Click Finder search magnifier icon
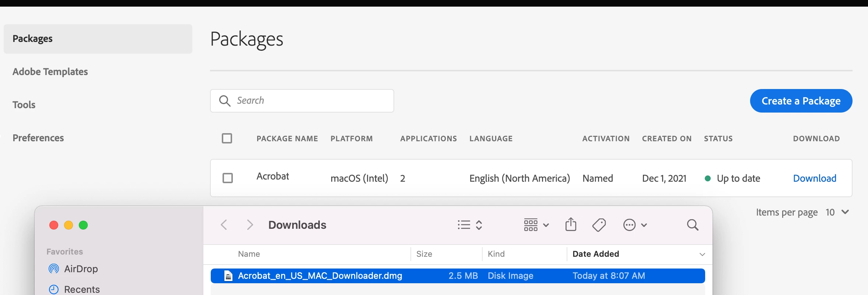Image resolution: width=868 pixels, height=295 pixels. tap(693, 225)
